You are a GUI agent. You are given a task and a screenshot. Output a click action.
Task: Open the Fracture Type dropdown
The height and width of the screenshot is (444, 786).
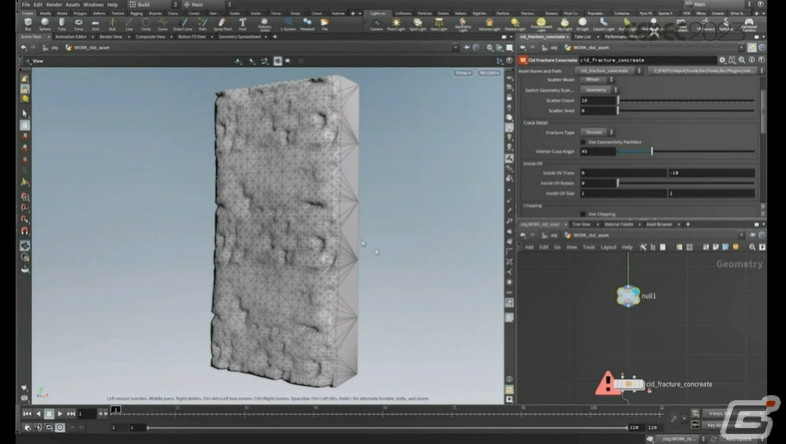[596, 131]
